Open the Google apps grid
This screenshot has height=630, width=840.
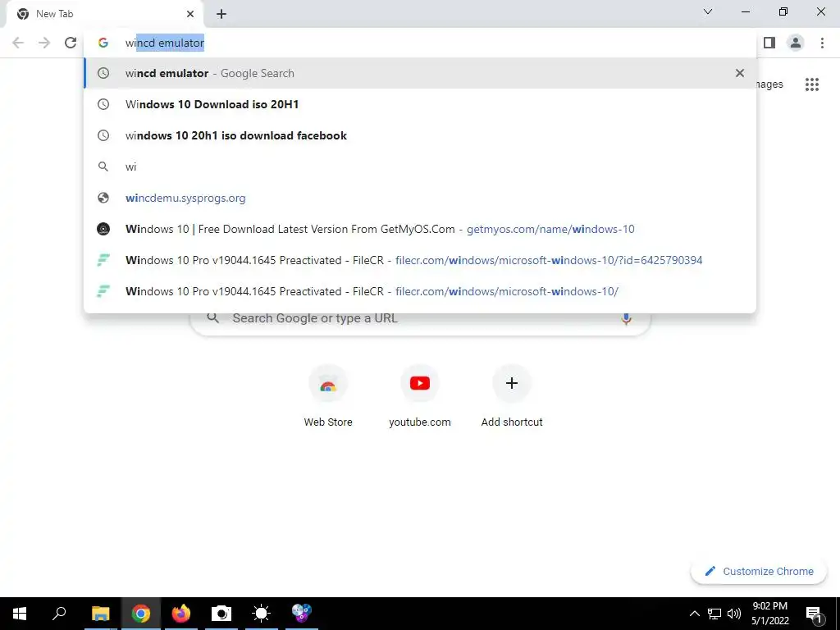coord(812,84)
